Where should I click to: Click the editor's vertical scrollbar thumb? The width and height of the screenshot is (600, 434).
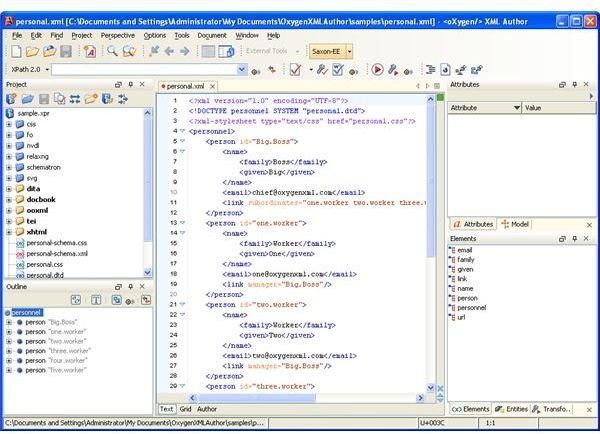pos(430,180)
